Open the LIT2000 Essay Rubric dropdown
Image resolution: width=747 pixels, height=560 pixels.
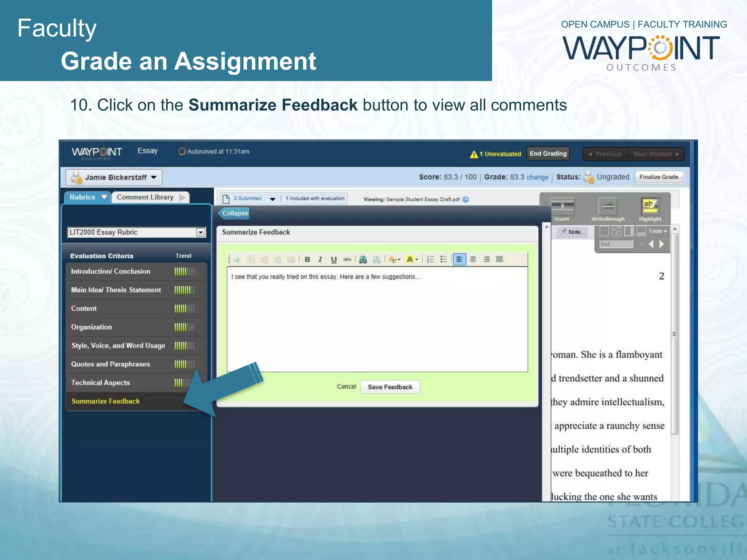click(137, 232)
